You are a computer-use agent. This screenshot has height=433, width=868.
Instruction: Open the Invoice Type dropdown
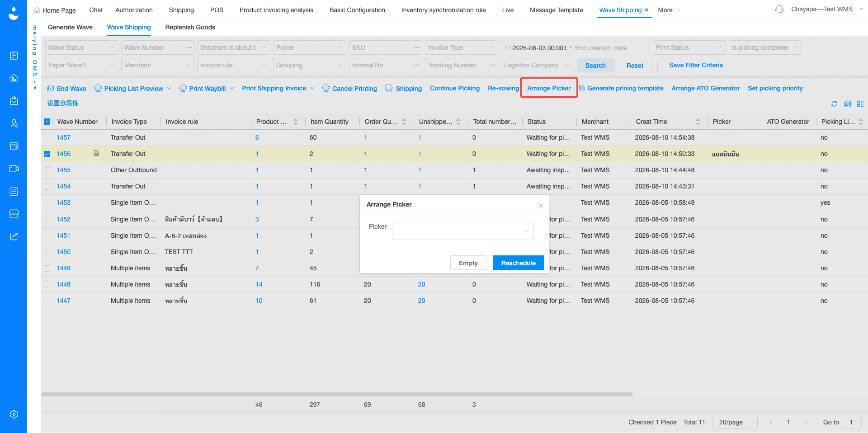(x=462, y=47)
